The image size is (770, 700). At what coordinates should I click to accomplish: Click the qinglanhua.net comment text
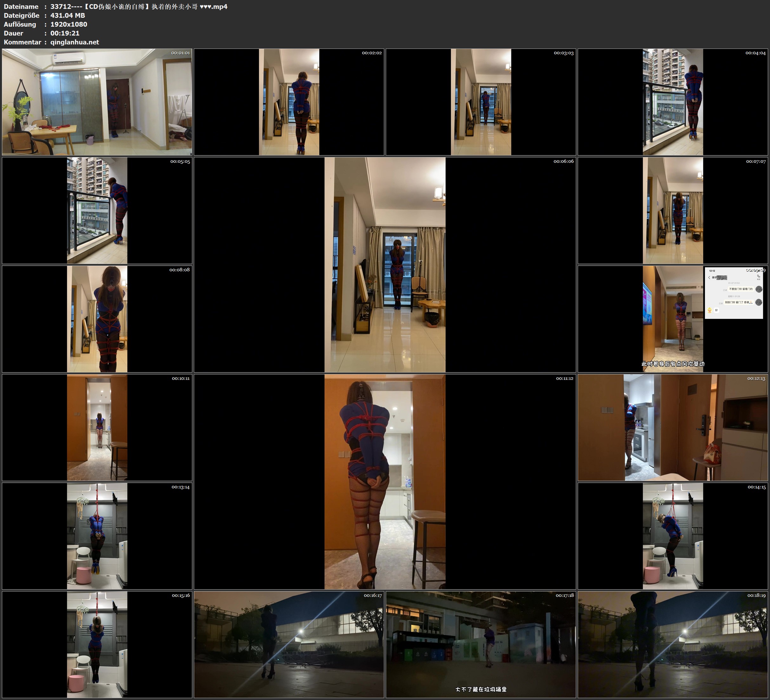(x=75, y=42)
